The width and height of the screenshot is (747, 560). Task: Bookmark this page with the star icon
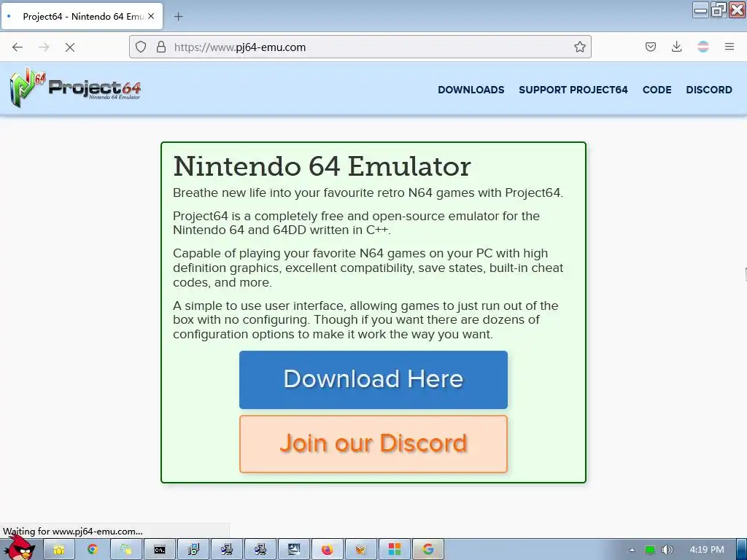tap(579, 47)
